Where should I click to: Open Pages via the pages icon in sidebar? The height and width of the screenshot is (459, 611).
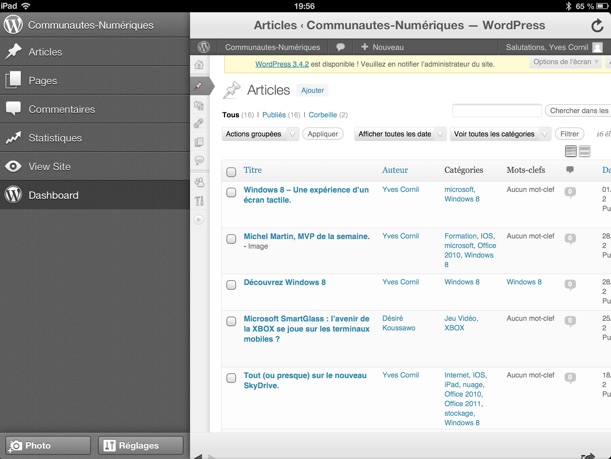[x=13, y=80]
